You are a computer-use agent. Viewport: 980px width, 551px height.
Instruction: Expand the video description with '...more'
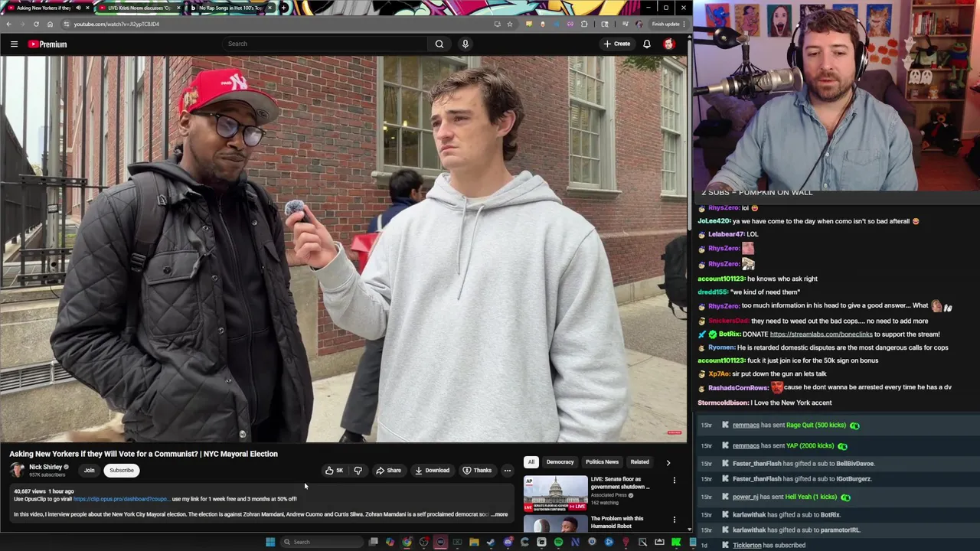(x=499, y=514)
